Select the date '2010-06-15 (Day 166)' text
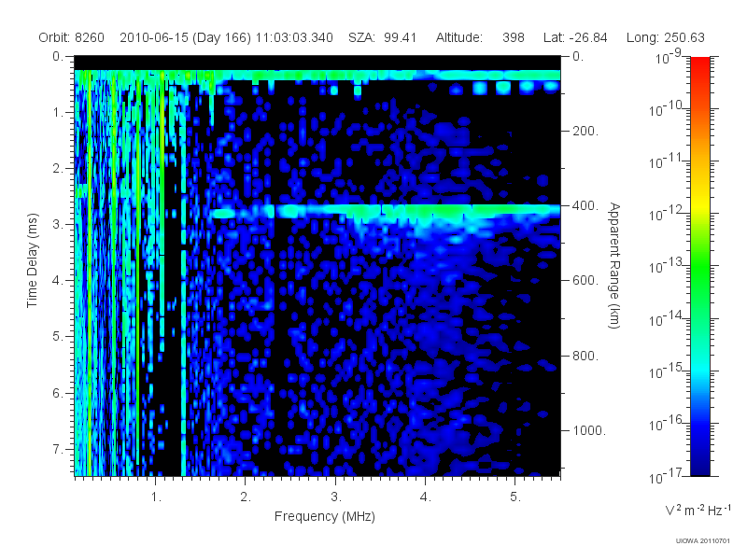 [x=185, y=37]
